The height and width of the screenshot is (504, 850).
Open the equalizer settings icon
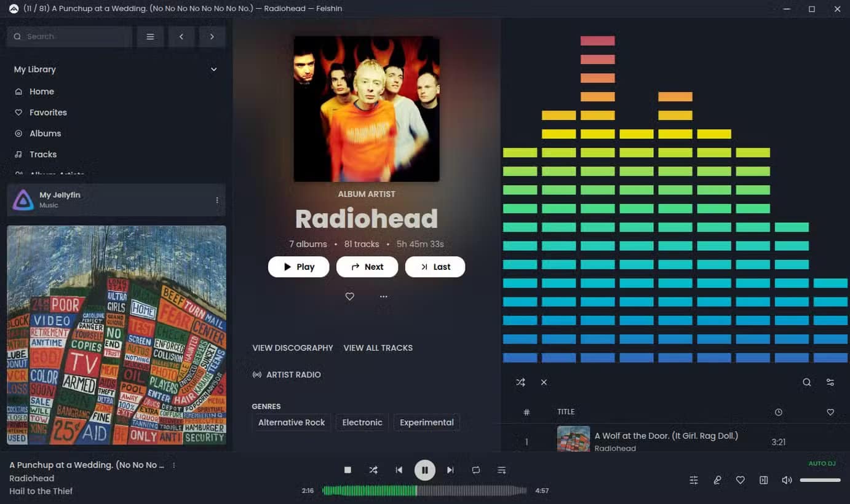coord(694,480)
